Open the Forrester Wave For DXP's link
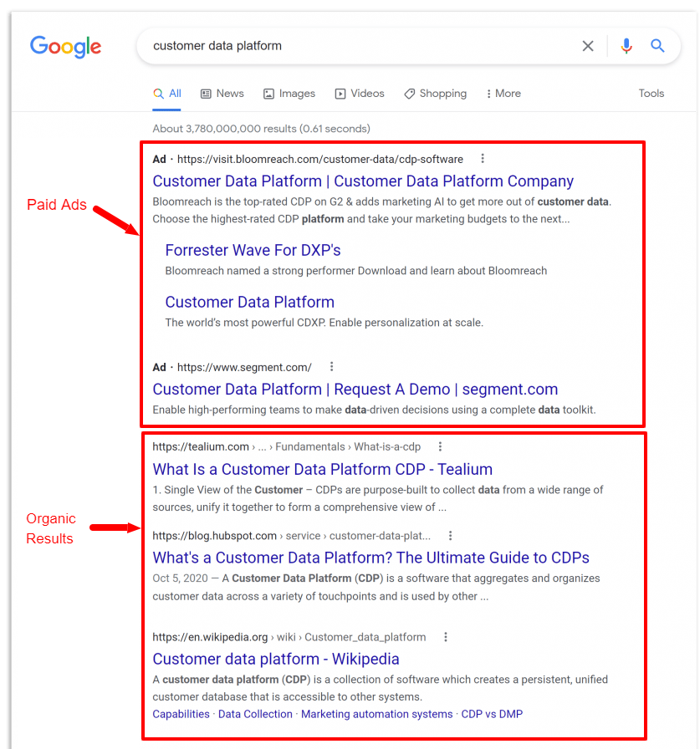The image size is (700, 749). tap(253, 250)
